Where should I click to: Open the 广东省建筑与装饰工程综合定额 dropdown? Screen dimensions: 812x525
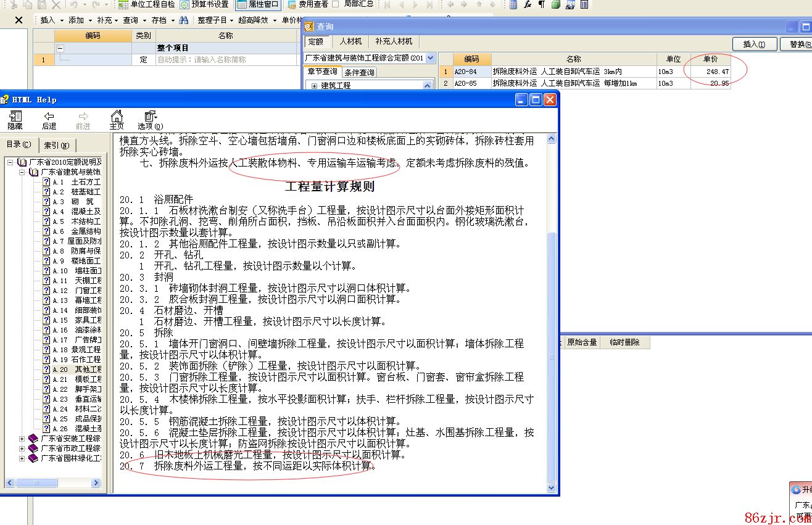430,58
